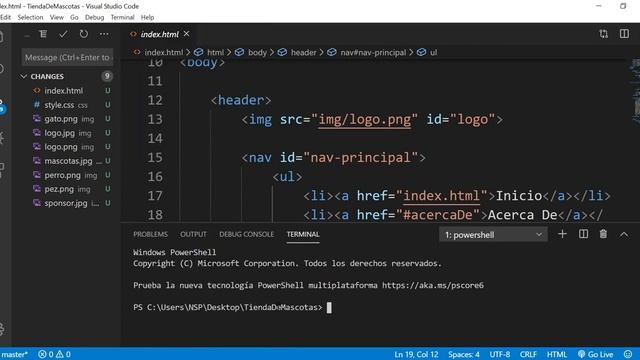Follow the img/logo.png link in the code

click(x=364, y=120)
